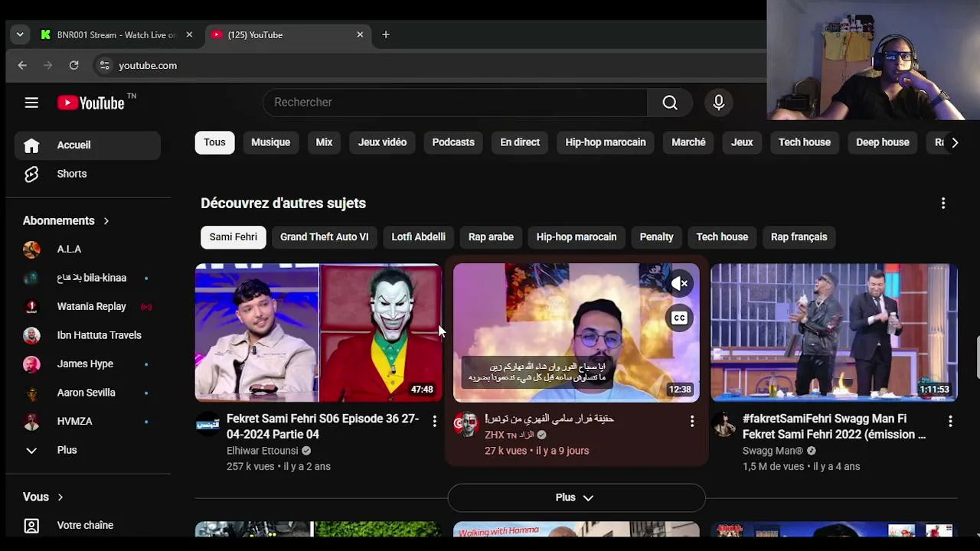This screenshot has height=551, width=980.
Task: Play Fekret Sami Fehri S06 Episode 36 thumbnail
Action: tap(318, 333)
